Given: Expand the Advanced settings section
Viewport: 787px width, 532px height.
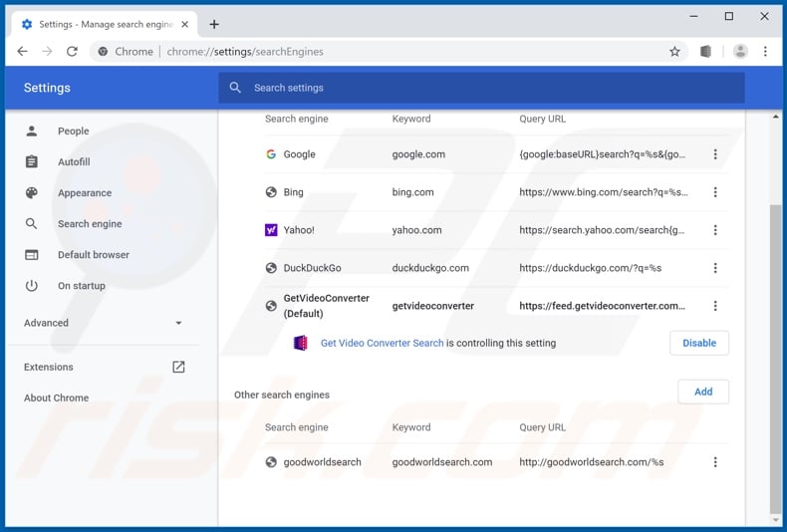Looking at the screenshot, I should pos(102,323).
